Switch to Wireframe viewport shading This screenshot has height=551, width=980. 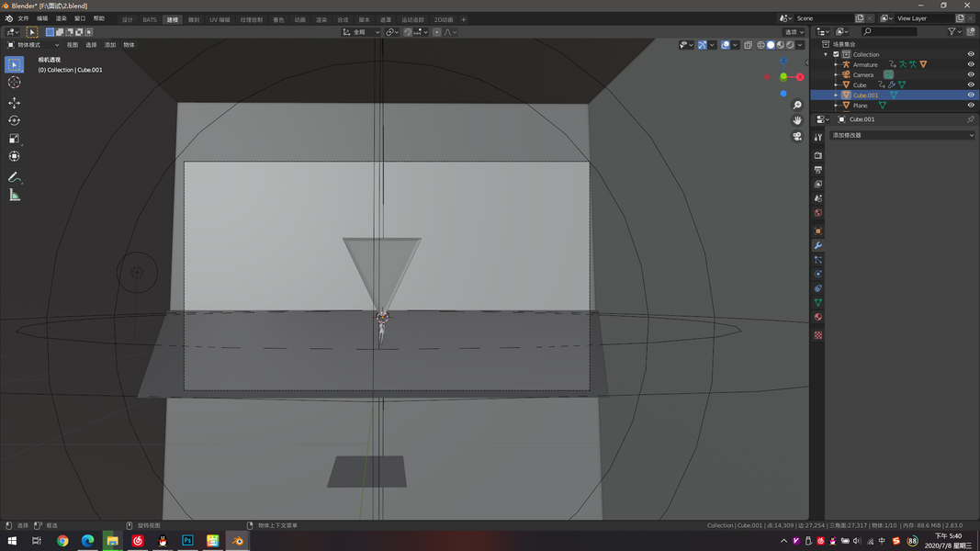tap(760, 45)
